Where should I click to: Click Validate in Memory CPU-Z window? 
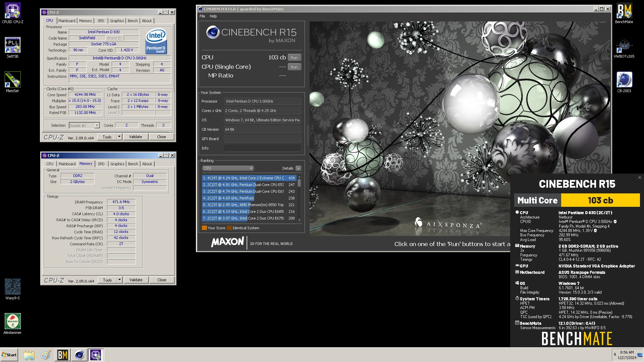point(136,280)
